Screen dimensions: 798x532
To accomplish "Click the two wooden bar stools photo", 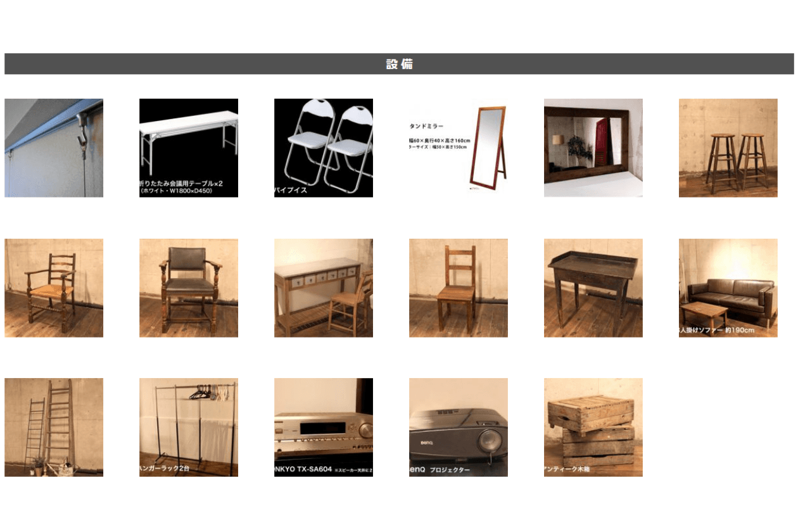I will pos(728,148).
